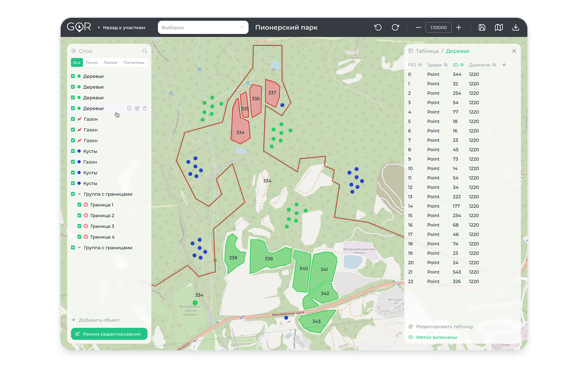Download the map with the download icon
Image resolution: width=588 pixels, height=368 pixels.
[x=516, y=27]
